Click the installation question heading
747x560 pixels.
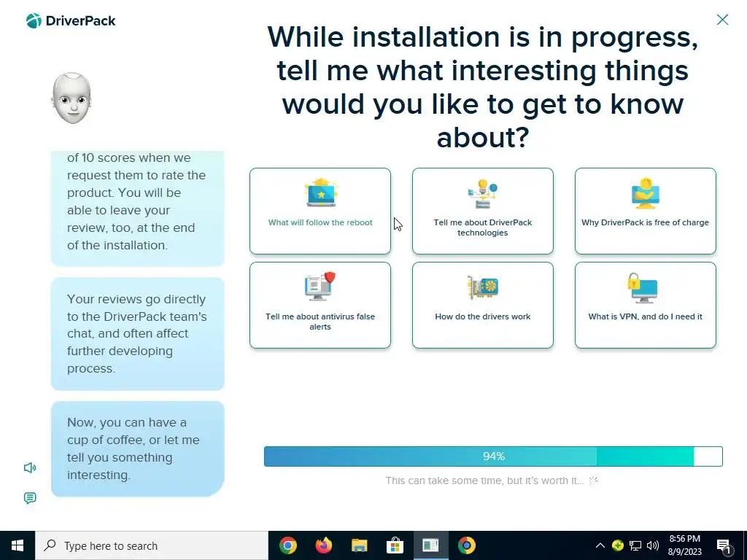click(x=483, y=87)
